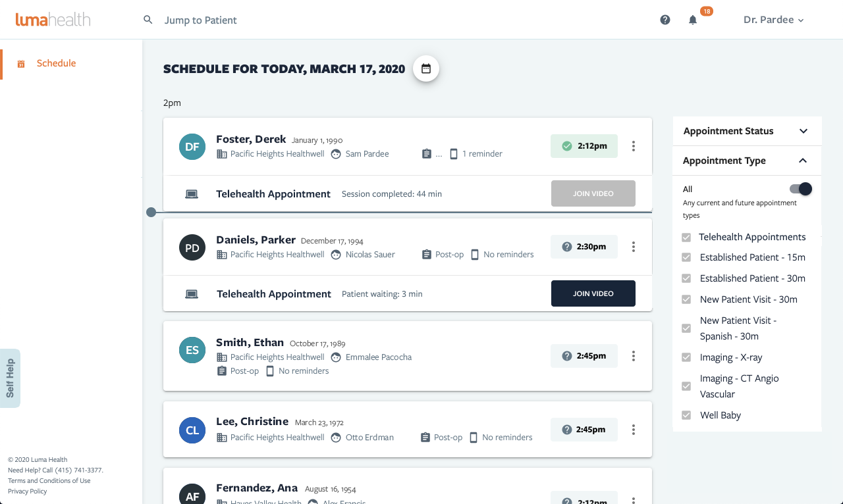Open the Privacy Policy link
Image resolution: width=843 pixels, height=504 pixels.
click(x=28, y=491)
